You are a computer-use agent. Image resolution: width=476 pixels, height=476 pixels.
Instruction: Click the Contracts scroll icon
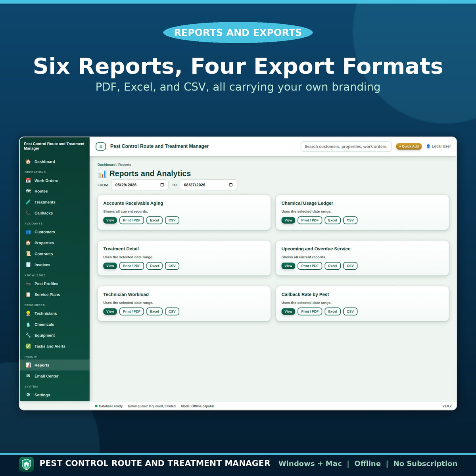coord(28,254)
